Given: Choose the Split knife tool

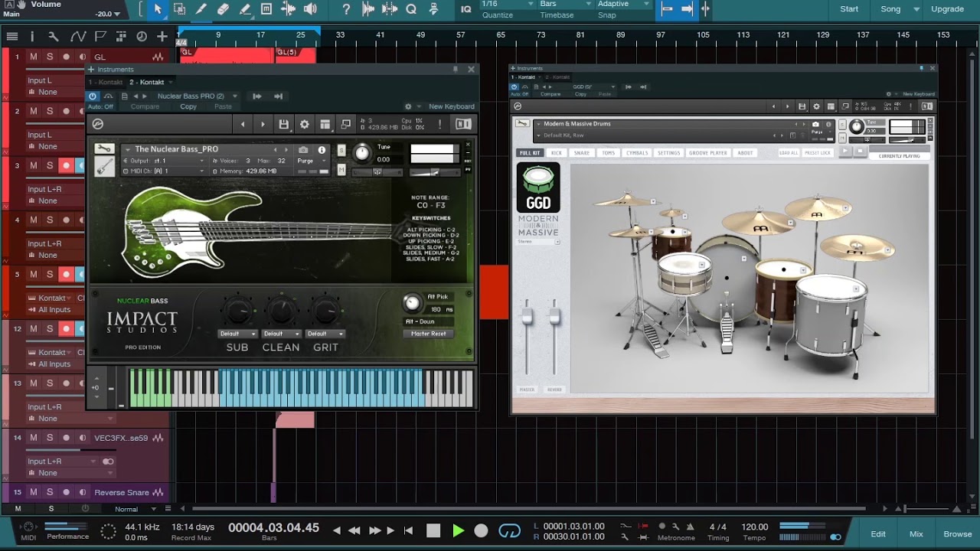Looking at the screenshot, I should pos(201,9).
